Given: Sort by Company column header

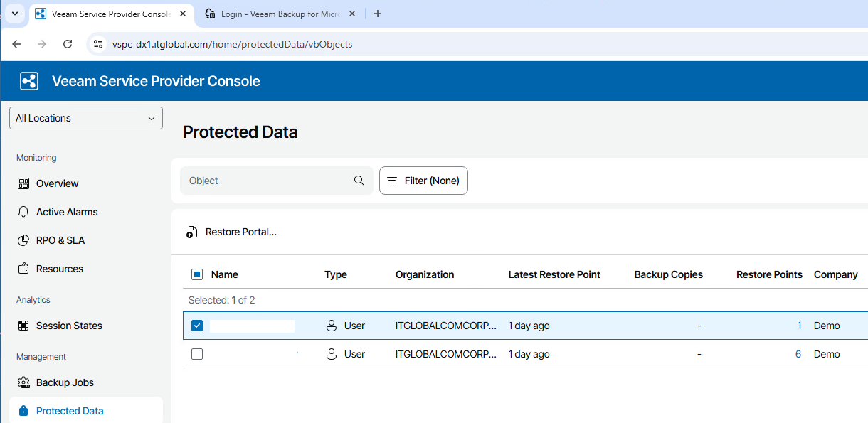Looking at the screenshot, I should [836, 274].
